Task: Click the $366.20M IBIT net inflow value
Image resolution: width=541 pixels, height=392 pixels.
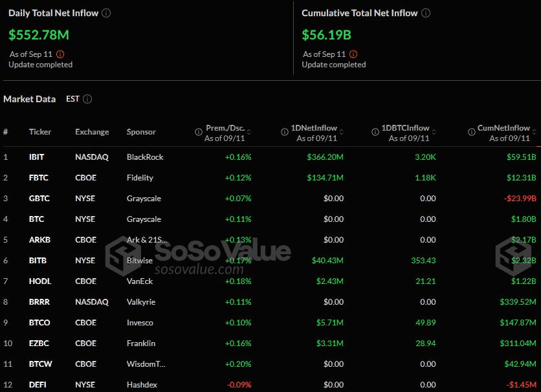Action: tap(326, 157)
